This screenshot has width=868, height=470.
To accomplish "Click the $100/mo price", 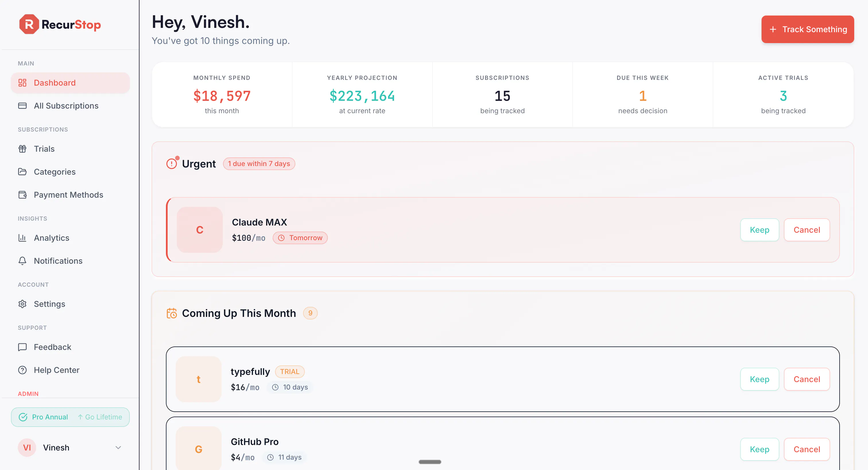I will (248, 238).
